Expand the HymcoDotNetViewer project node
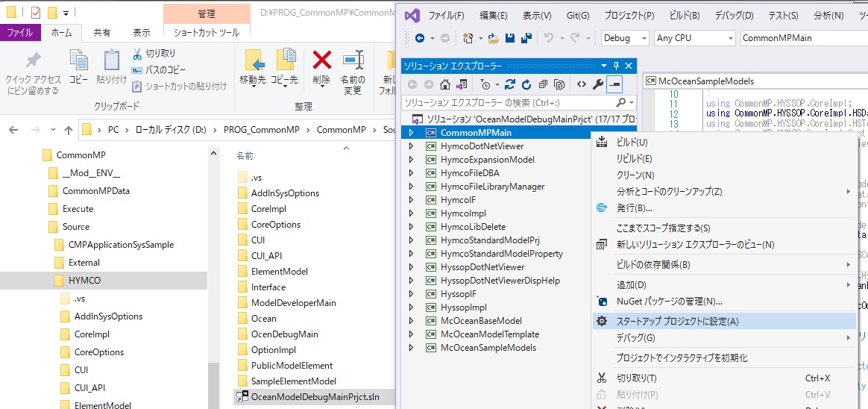The height and width of the screenshot is (409, 868). point(411,146)
